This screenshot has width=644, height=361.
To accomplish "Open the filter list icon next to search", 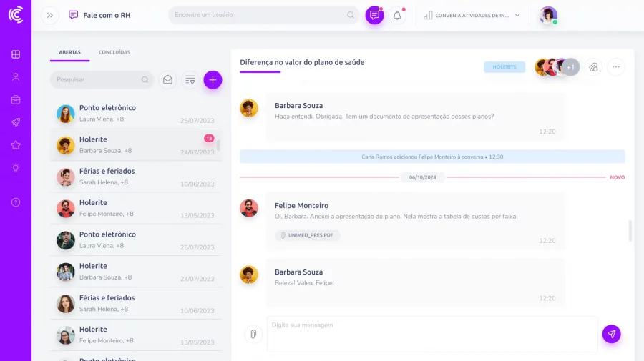I will click(190, 80).
